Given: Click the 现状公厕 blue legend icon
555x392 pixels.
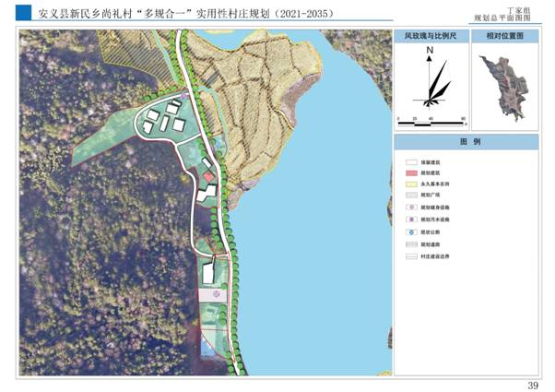Looking at the screenshot, I should [411, 232].
